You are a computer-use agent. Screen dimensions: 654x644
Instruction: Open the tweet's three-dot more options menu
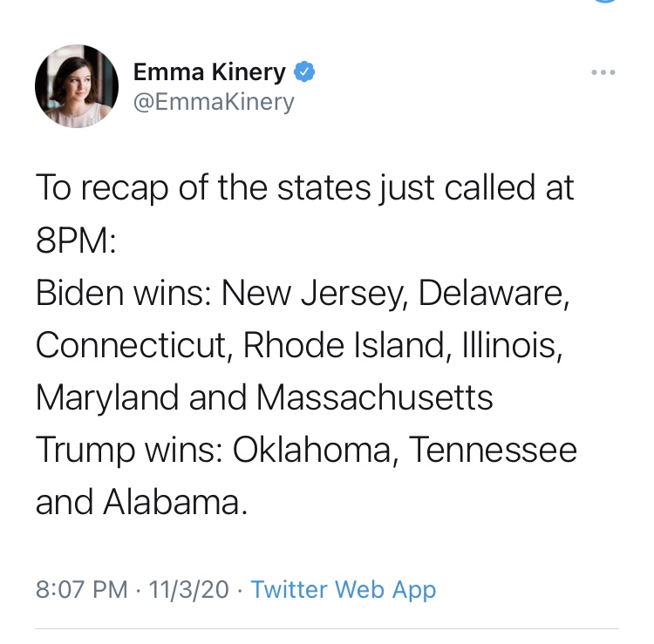(x=603, y=72)
